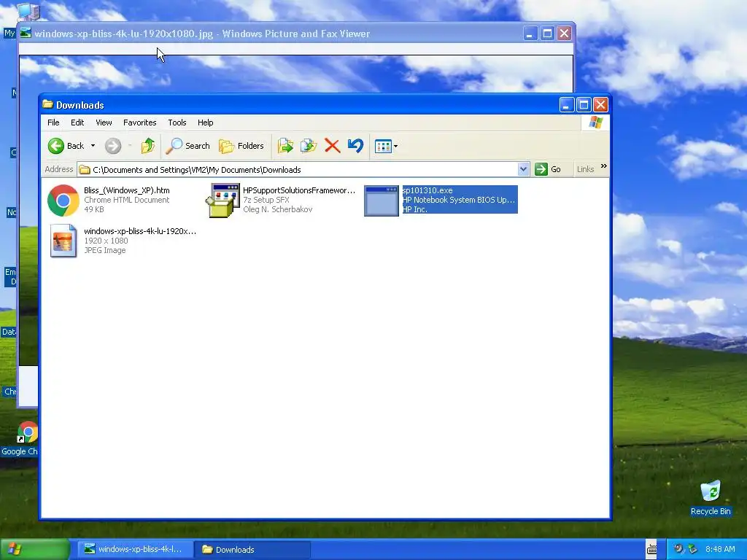Screen dimensions: 747x560
Task: Maximize the Downloads window
Action: click(584, 105)
